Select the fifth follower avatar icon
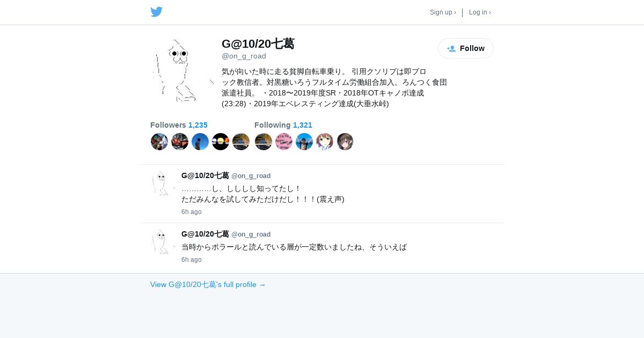 pyautogui.click(x=241, y=142)
